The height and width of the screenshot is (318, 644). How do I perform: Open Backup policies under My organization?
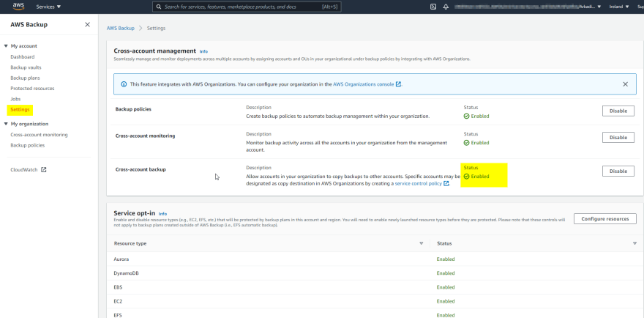click(28, 145)
